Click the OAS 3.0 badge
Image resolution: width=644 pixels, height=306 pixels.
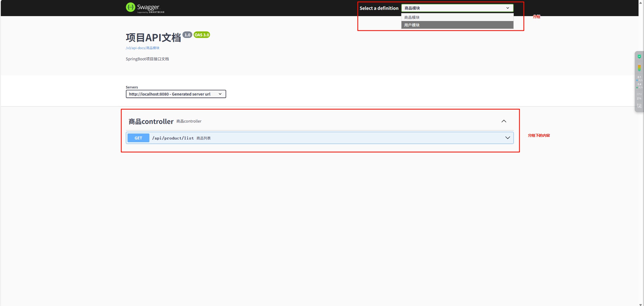click(x=201, y=35)
